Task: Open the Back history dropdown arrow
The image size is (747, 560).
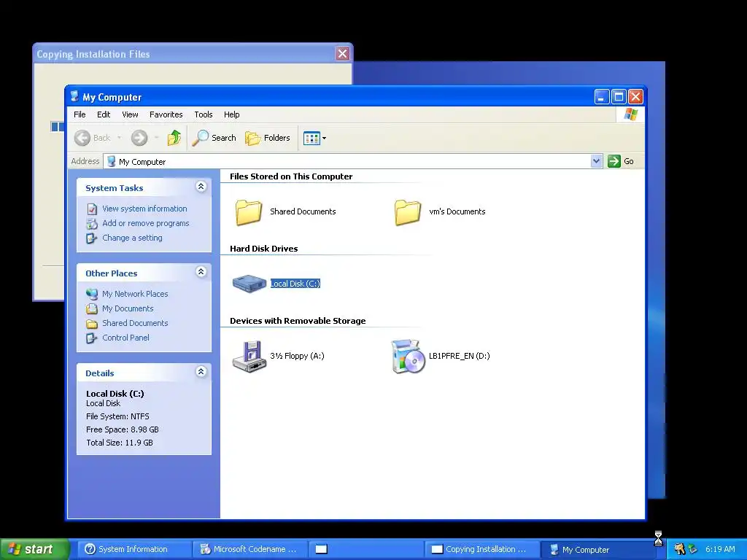Action: [x=119, y=138]
